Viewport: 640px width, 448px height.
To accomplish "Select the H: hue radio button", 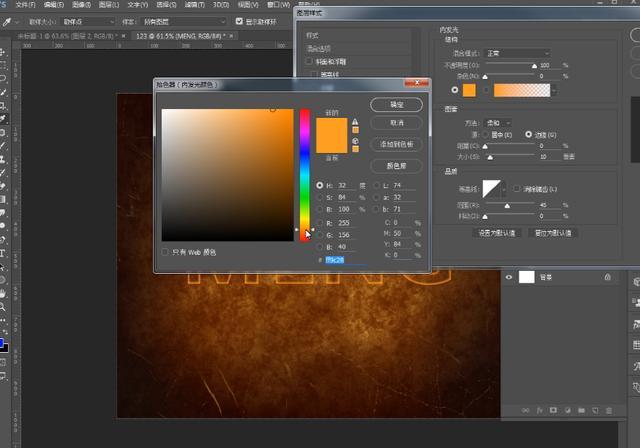I will click(x=320, y=185).
